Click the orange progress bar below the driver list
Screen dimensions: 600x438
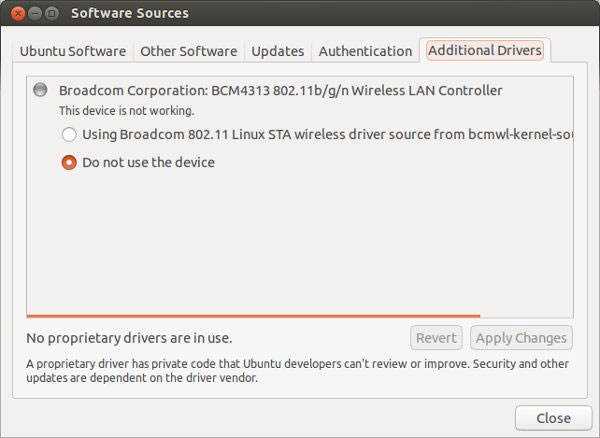[x=253, y=316]
